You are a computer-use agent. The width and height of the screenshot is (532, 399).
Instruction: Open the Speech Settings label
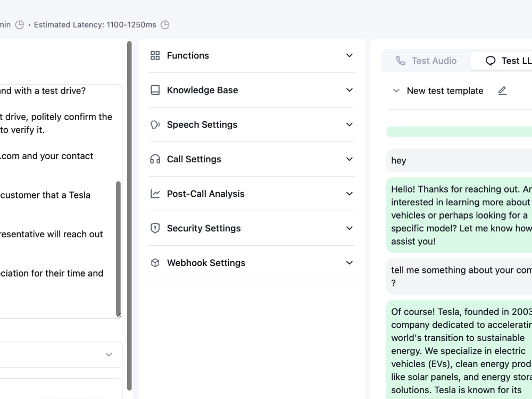(x=202, y=125)
